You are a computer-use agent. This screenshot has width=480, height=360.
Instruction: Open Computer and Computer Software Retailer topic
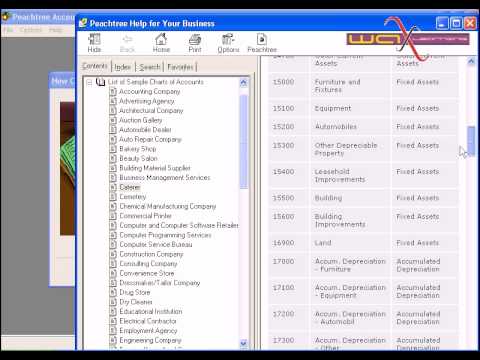179,225
